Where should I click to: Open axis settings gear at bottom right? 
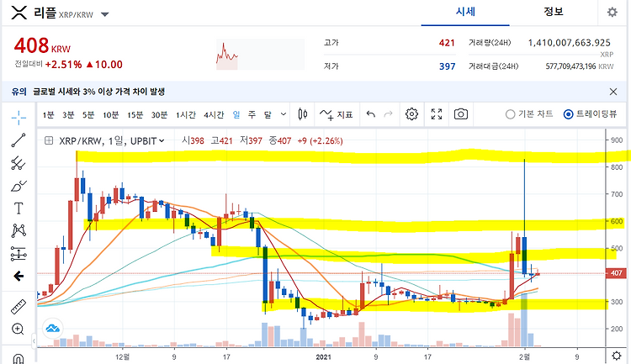(617, 356)
